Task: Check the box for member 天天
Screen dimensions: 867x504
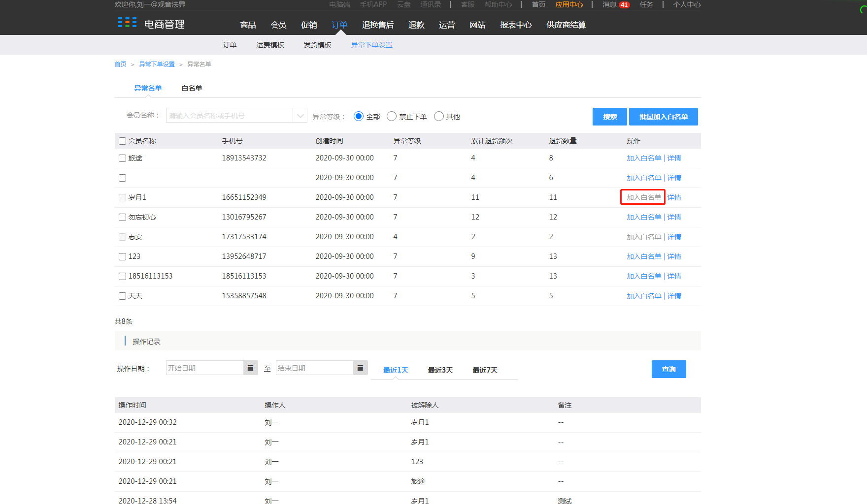Action: [x=122, y=296]
